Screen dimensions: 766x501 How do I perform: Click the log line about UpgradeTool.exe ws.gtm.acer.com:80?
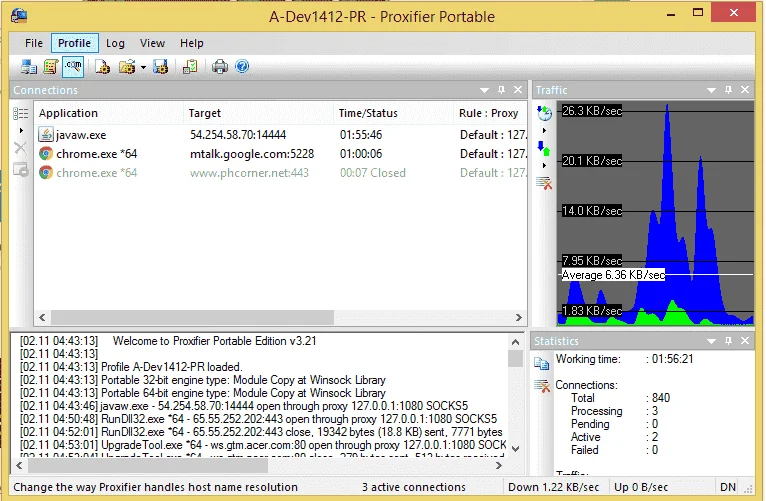click(263, 445)
